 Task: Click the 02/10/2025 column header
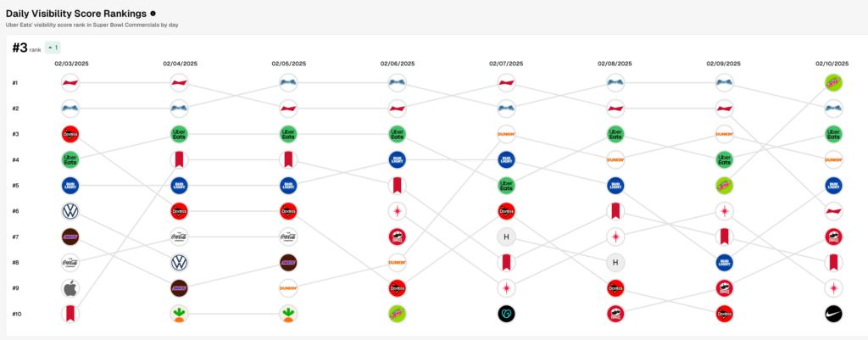point(832,63)
